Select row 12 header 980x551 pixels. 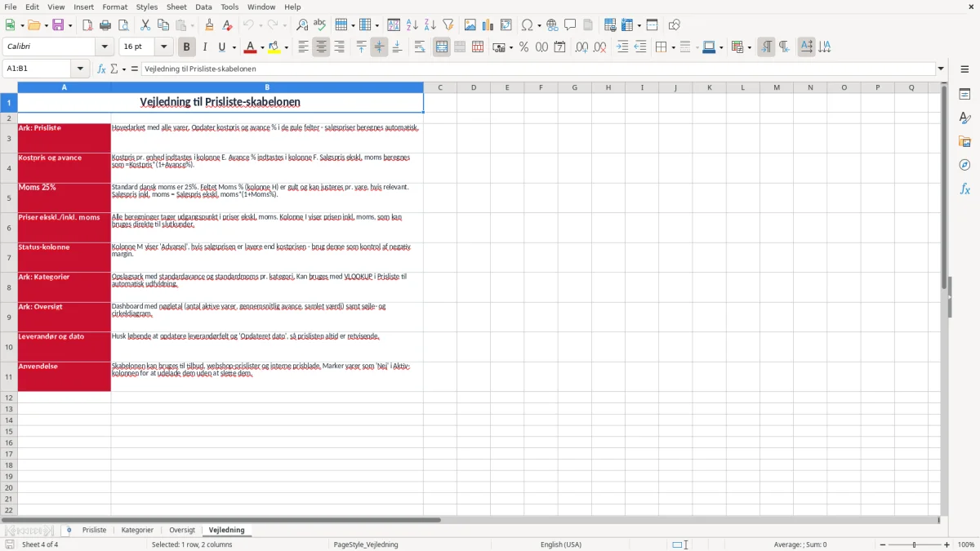[x=9, y=398]
